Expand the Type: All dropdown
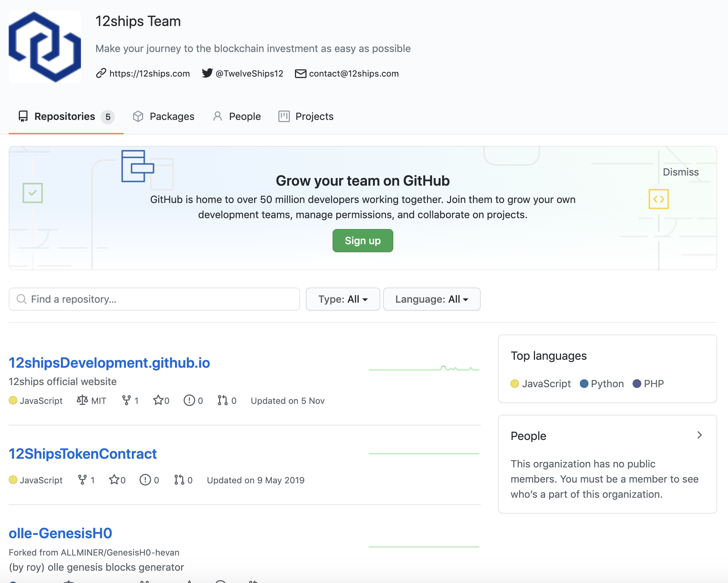Image resolution: width=728 pixels, height=583 pixels. [343, 299]
